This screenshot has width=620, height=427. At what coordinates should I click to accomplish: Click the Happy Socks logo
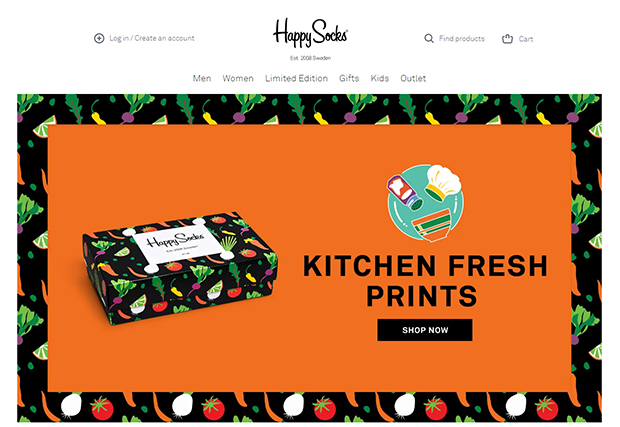coord(310,33)
